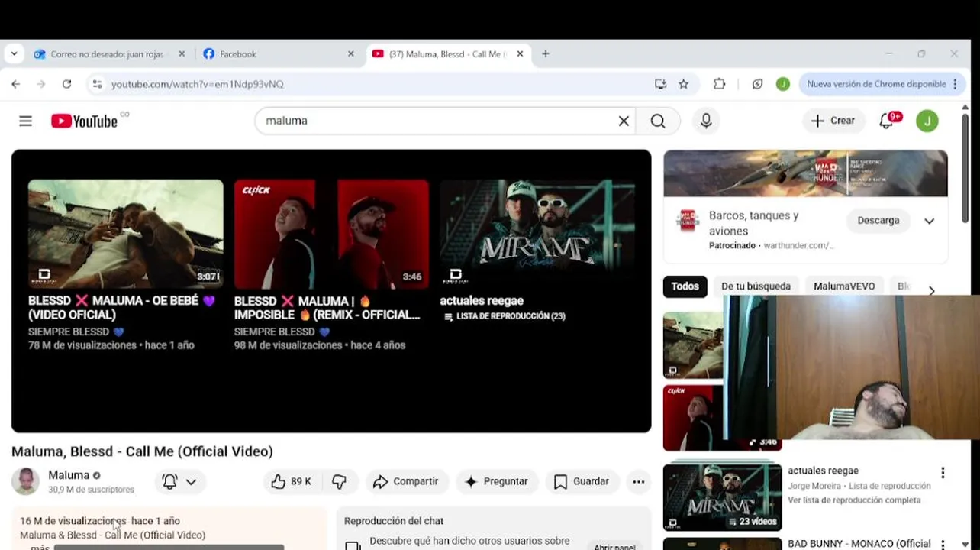Click Ver lista de reproducción completa
Image resolution: width=980 pixels, height=550 pixels.
click(x=854, y=500)
